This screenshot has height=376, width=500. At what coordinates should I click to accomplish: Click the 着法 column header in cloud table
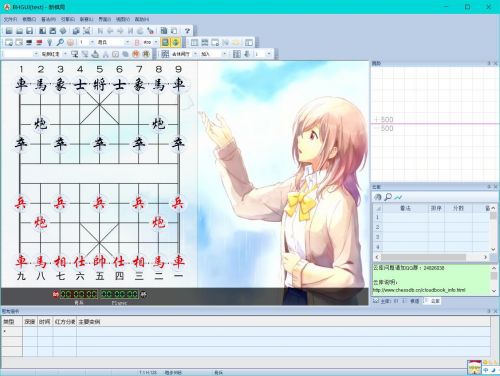405,208
